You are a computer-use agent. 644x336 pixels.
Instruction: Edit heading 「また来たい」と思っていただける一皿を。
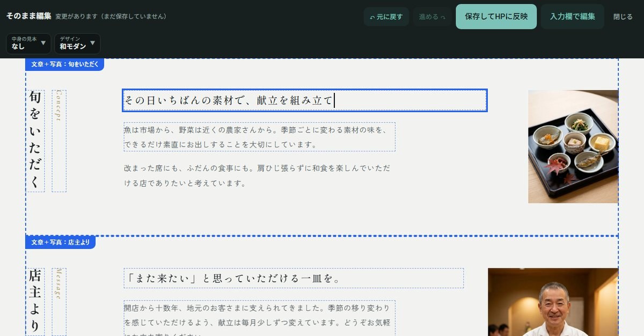coord(294,278)
